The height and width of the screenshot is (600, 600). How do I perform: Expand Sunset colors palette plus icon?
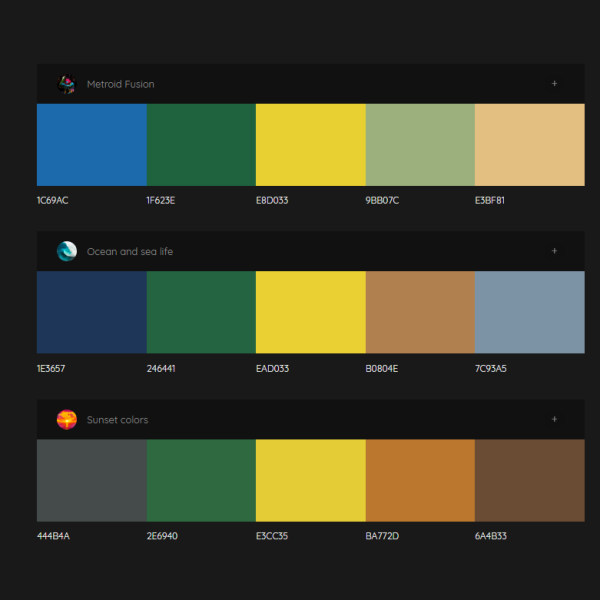(x=555, y=420)
